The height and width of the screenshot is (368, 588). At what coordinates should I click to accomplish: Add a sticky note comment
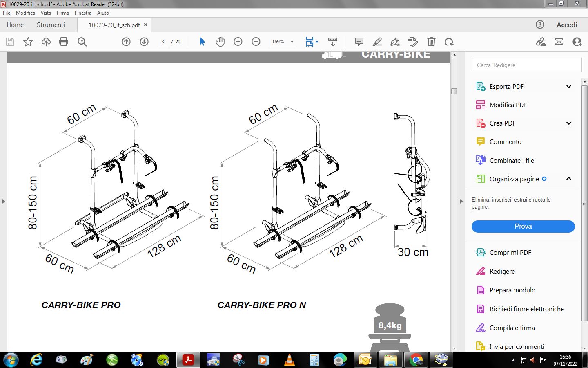click(359, 42)
